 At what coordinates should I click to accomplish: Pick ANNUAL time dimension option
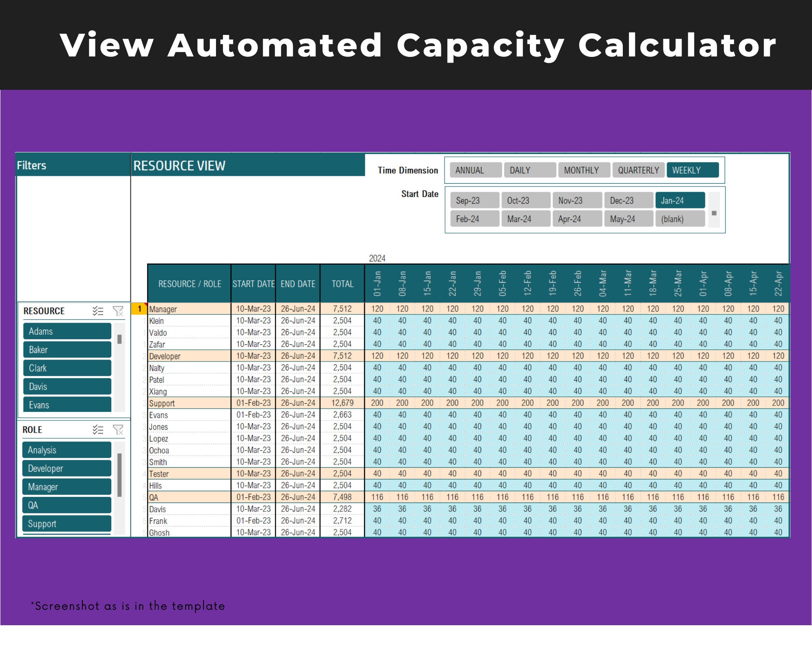(476, 170)
